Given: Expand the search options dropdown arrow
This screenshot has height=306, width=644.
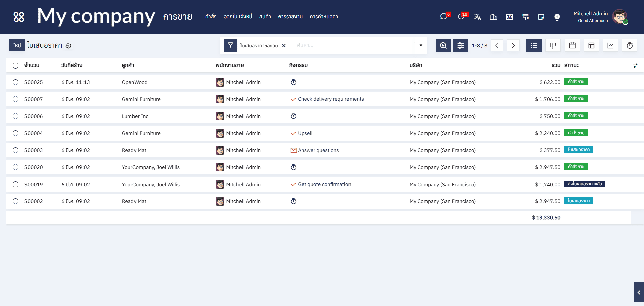Looking at the screenshot, I should coord(421,45).
